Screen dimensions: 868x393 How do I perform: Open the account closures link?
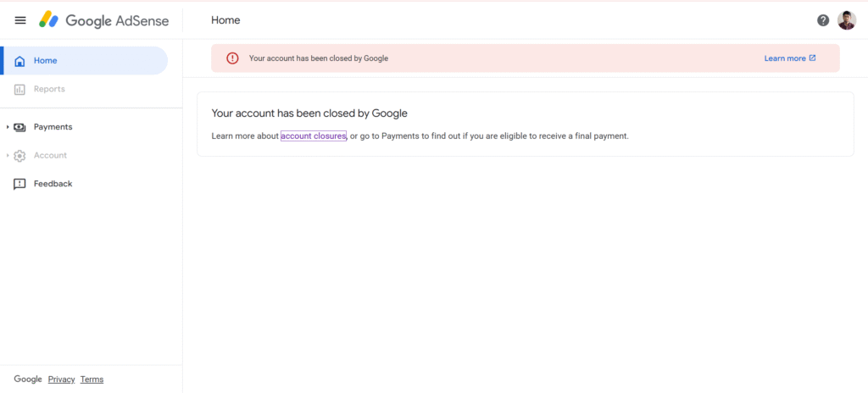tap(313, 136)
